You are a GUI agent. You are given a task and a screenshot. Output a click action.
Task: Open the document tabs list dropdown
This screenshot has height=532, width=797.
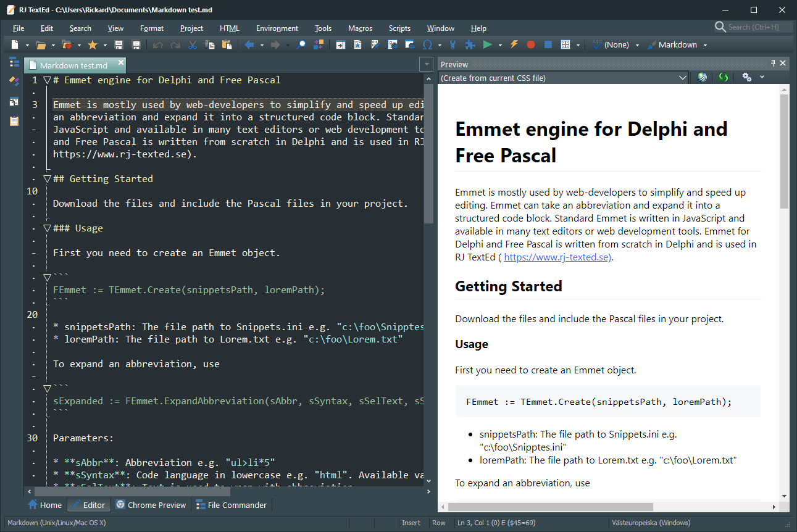click(x=426, y=64)
